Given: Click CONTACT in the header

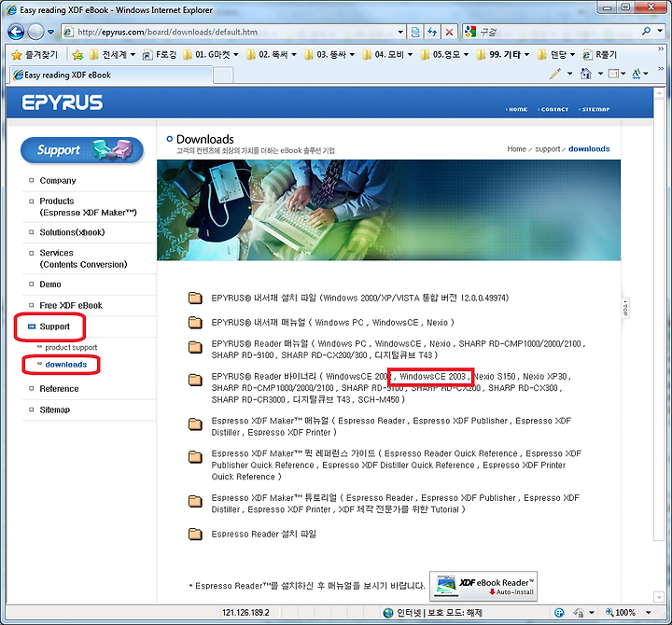Looking at the screenshot, I should coord(553,109).
